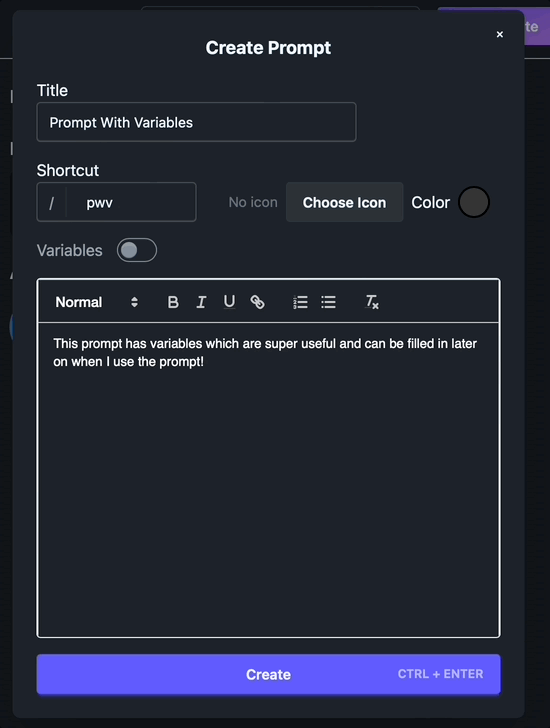Click the No icon placeholder label
This screenshot has height=728, width=550.
(253, 202)
